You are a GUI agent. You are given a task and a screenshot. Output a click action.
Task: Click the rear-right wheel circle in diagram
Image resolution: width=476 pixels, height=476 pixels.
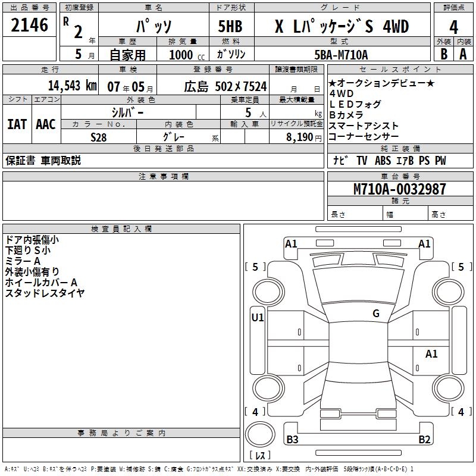[449, 389]
